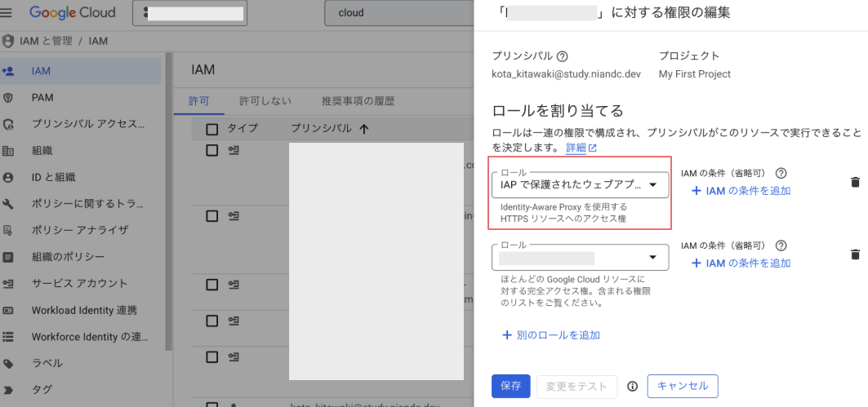Click the 保存 button
The width and height of the screenshot is (868, 407).
(x=511, y=387)
